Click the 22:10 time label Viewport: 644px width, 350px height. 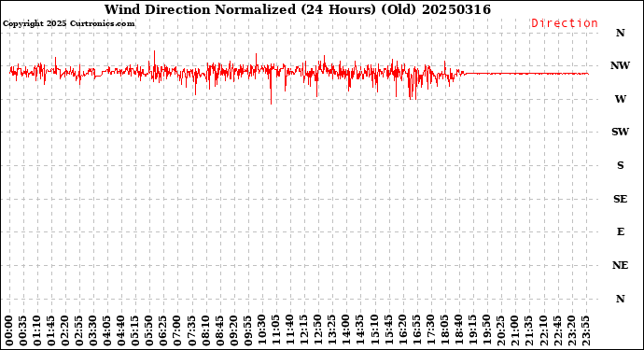tap(543, 330)
